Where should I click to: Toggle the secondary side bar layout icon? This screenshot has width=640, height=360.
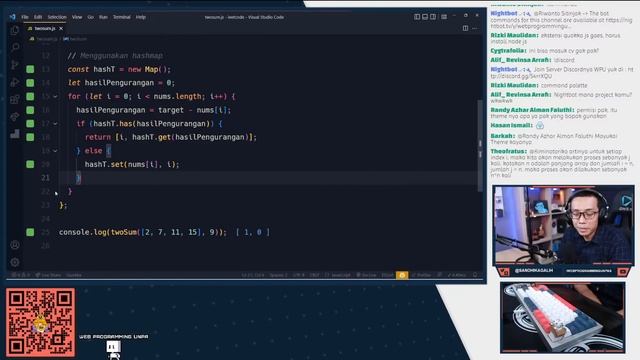(433, 17)
